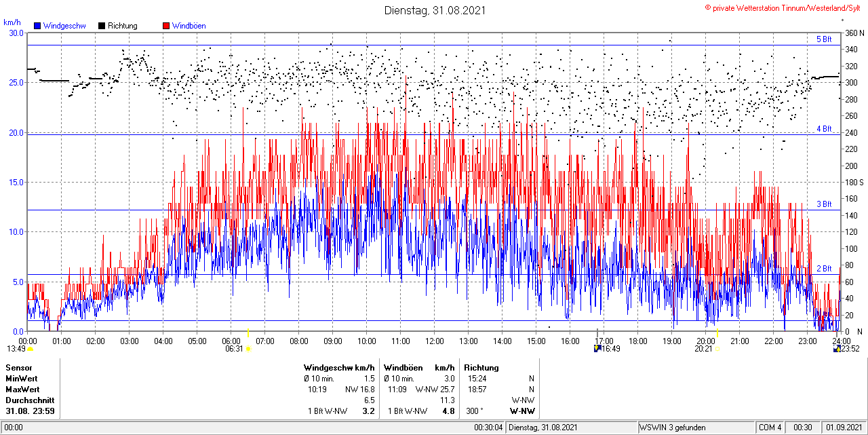
Task: Click the 'Windböen' legend label
Action: (x=189, y=26)
